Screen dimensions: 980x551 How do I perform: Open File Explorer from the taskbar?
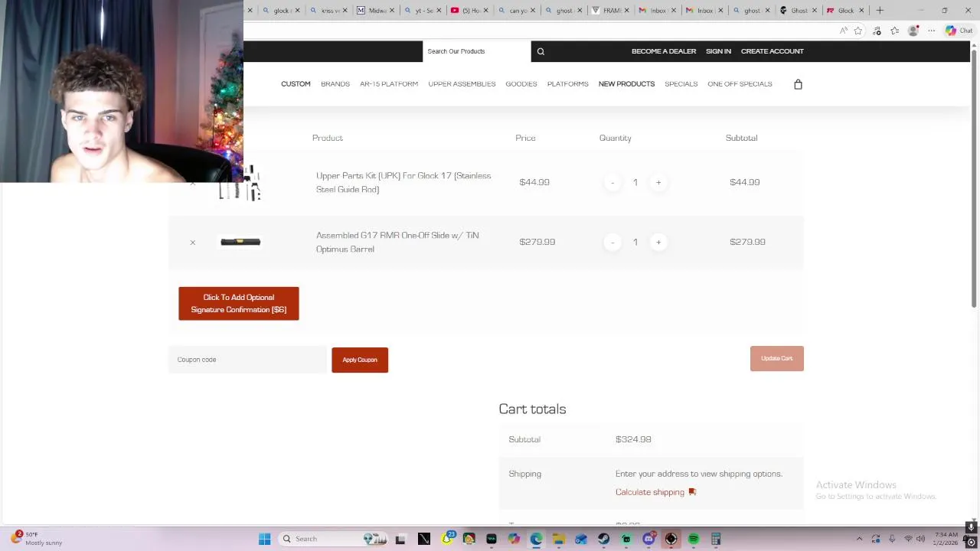pos(559,539)
